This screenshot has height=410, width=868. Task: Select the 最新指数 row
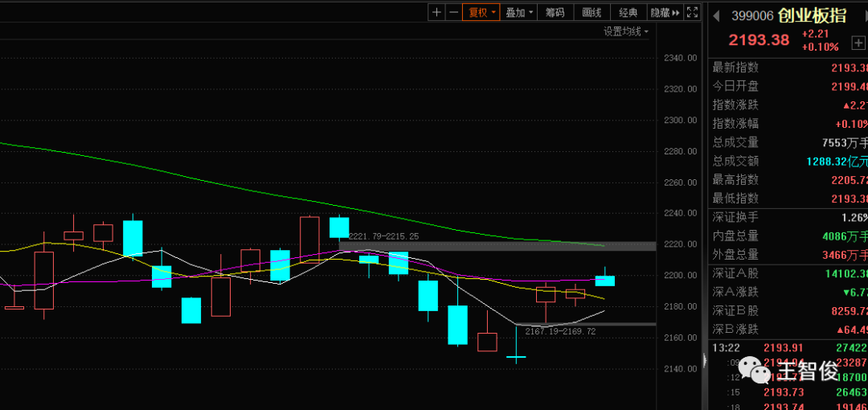click(x=790, y=68)
